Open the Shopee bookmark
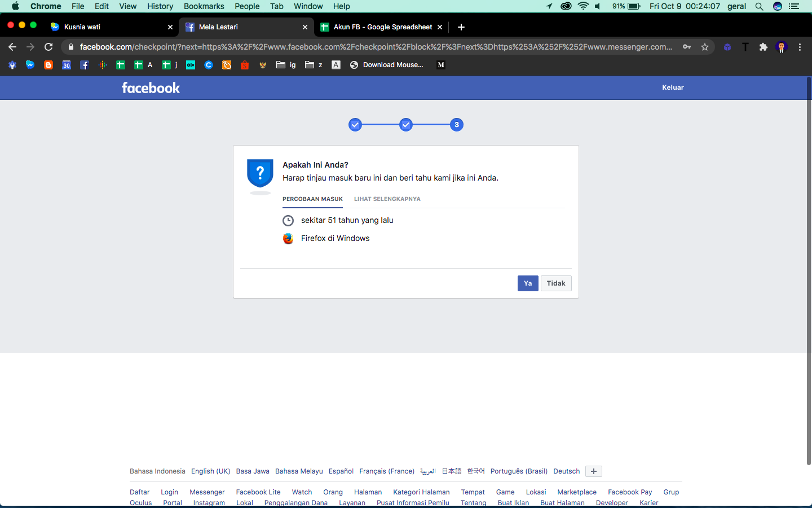812x508 pixels. click(245, 65)
